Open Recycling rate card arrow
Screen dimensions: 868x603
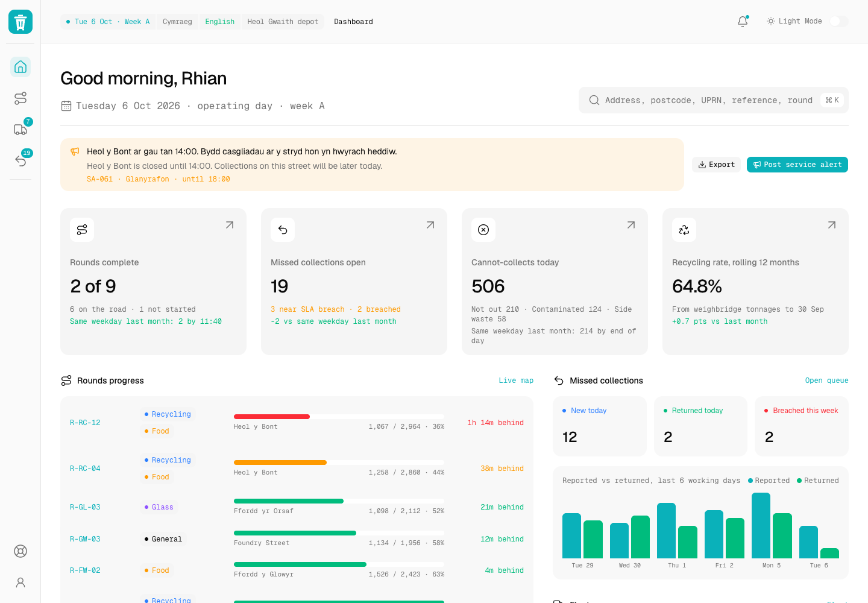click(832, 225)
